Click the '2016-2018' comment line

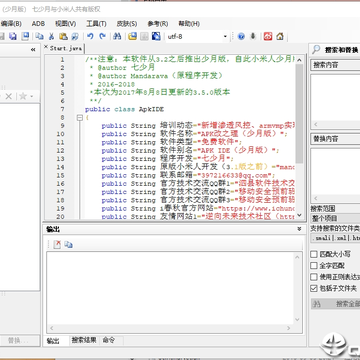click(113, 84)
